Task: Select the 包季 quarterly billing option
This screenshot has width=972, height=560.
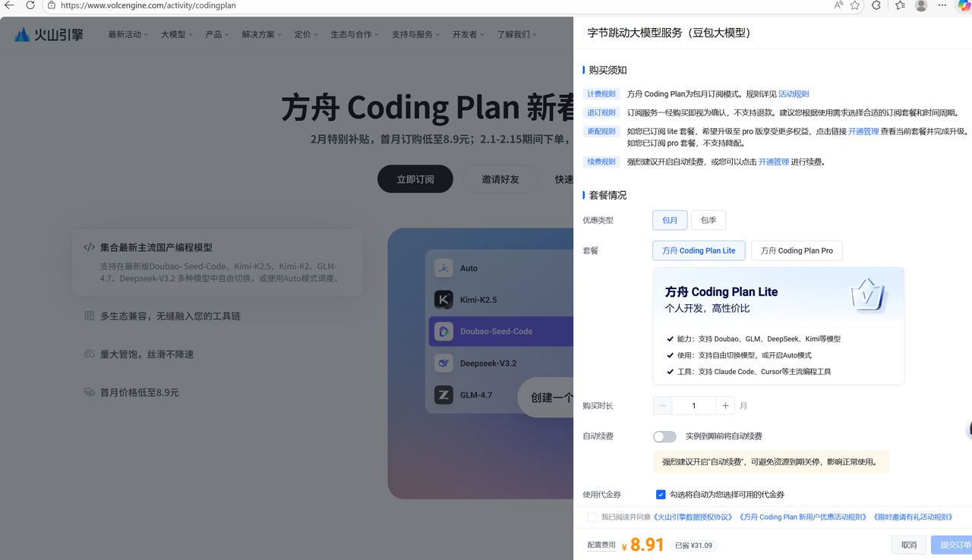Action: (708, 220)
